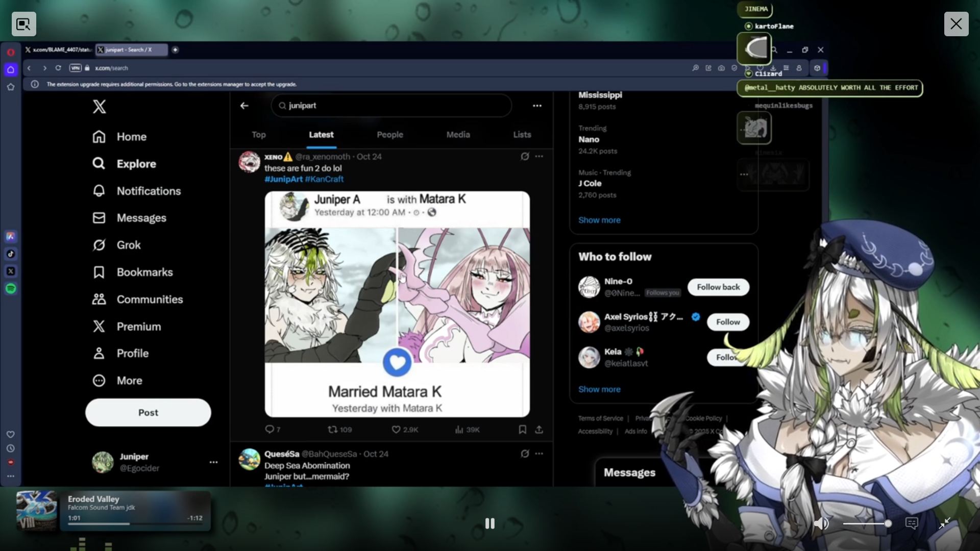Switch to the Media tab
Viewport: 980px width, 551px height.
point(458,135)
